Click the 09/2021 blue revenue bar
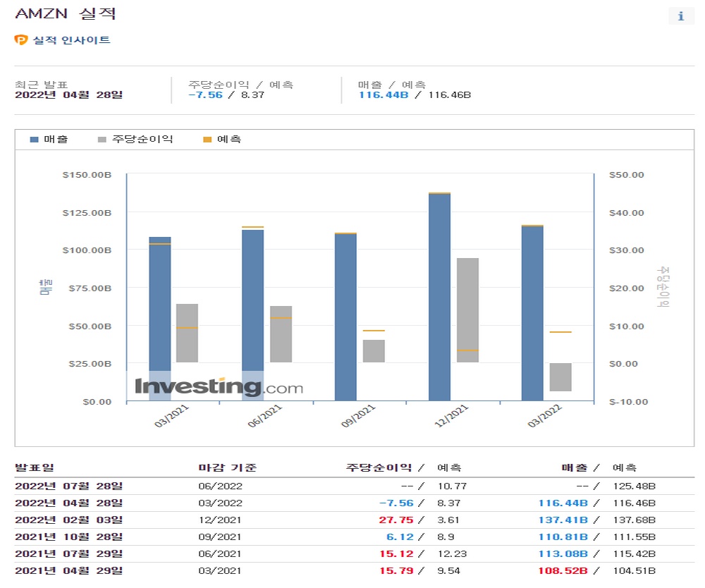Image resolution: width=705 pixels, height=588 pixels. 345,317
